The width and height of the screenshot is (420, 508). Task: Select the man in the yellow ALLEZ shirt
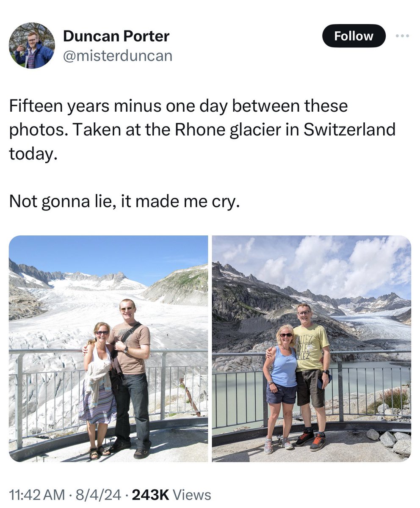(311, 377)
